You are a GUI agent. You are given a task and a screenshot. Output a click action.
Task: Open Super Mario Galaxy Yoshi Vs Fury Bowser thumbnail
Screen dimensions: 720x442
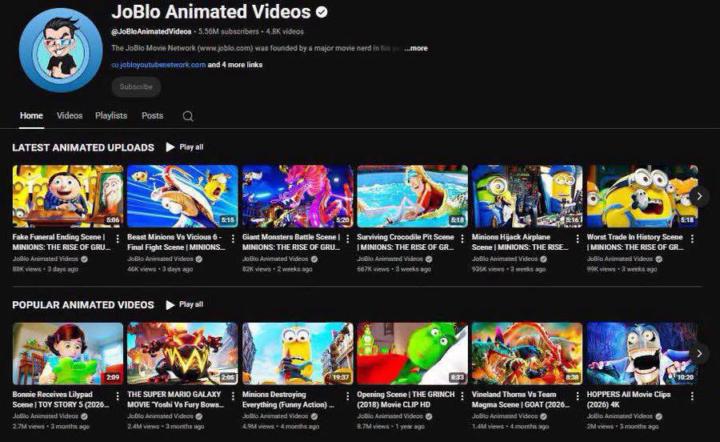[182, 353]
